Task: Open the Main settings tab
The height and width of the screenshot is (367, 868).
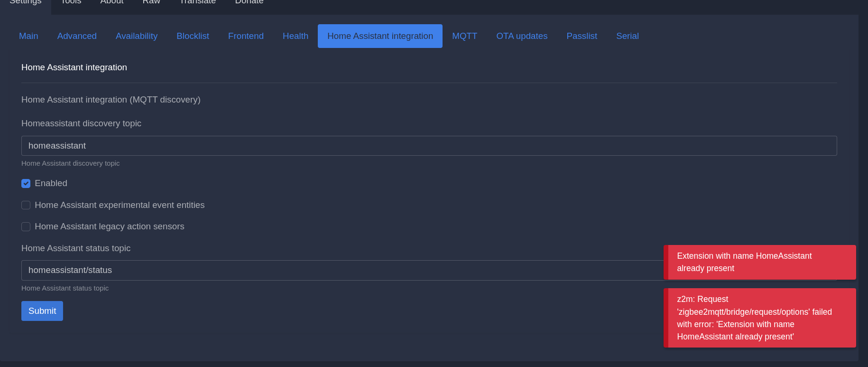Action: pyautogui.click(x=28, y=36)
